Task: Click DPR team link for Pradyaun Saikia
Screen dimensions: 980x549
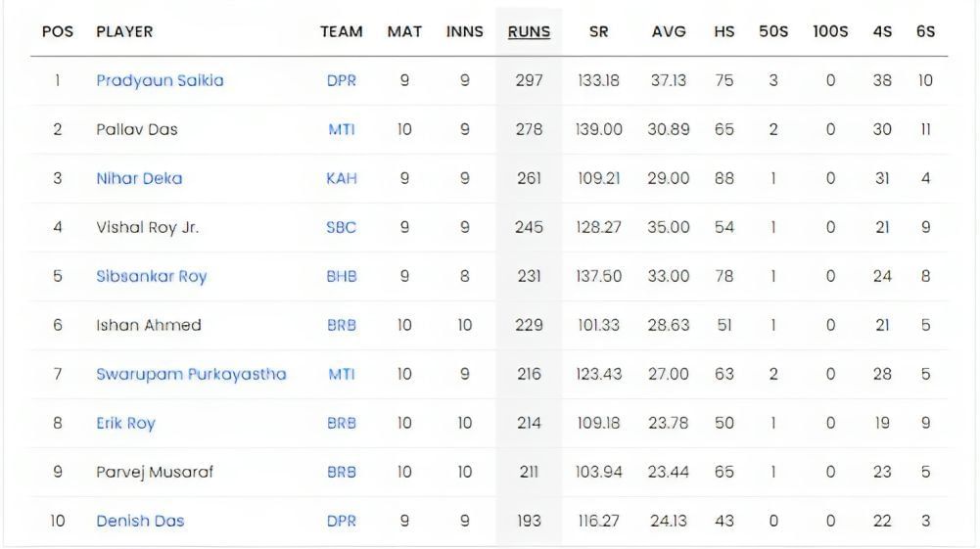Action: tap(342, 80)
